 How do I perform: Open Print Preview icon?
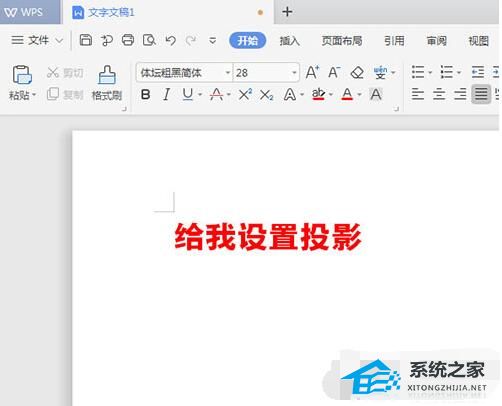click(x=149, y=40)
